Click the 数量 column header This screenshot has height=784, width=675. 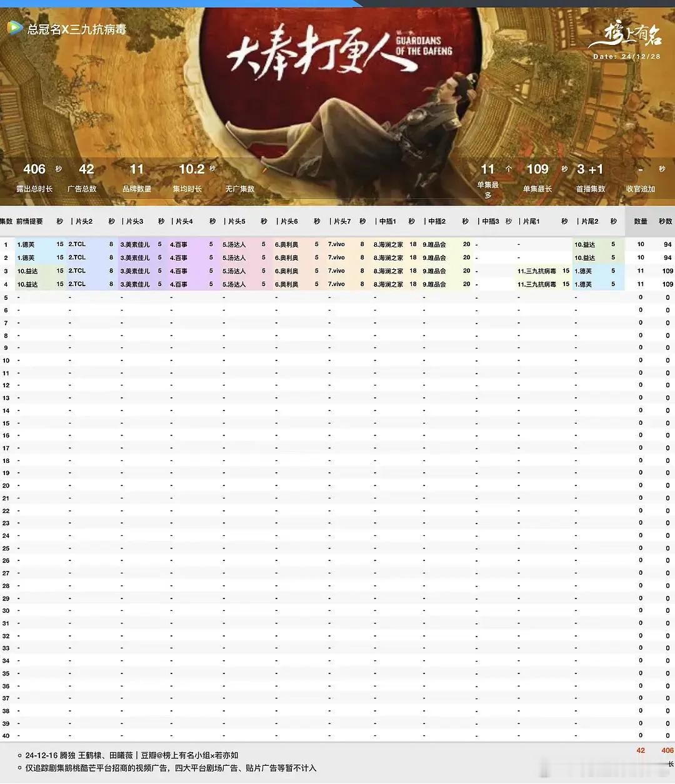point(641,221)
